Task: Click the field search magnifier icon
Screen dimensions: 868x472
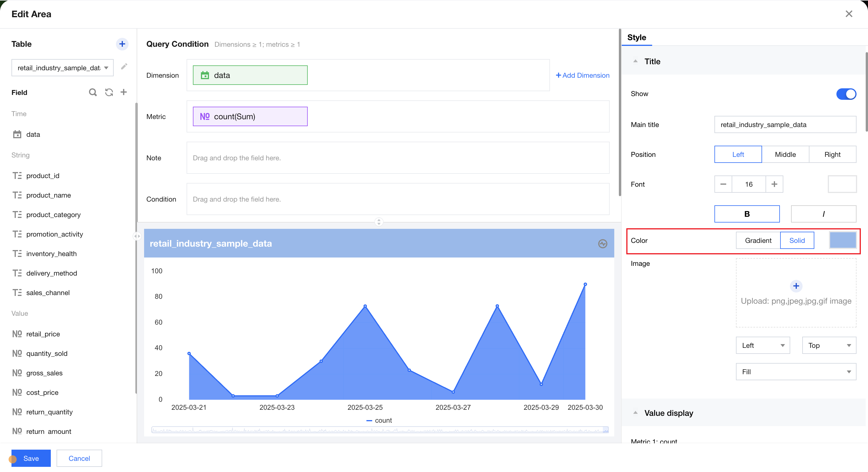Action: [x=93, y=92]
